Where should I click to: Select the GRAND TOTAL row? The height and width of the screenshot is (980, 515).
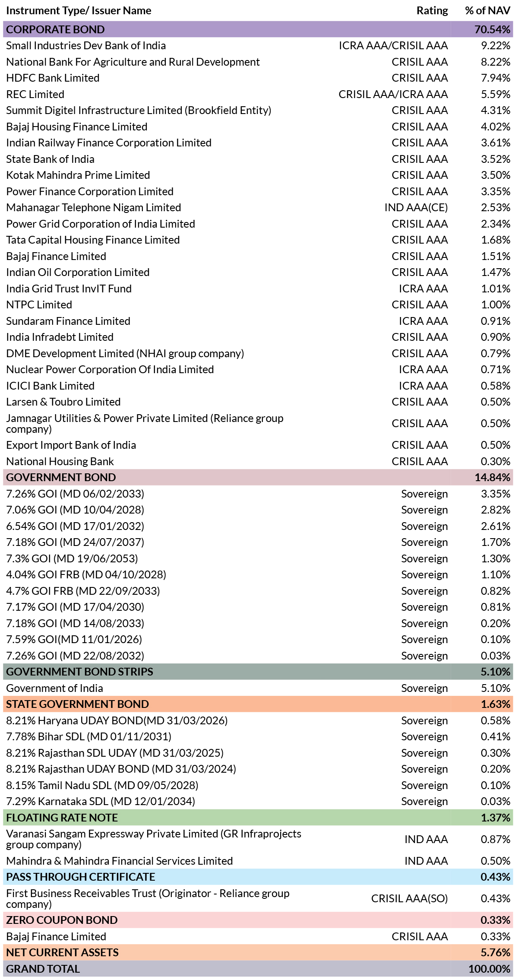[258, 969]
